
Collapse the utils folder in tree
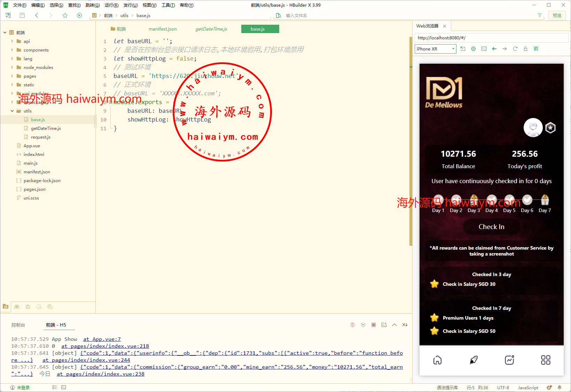pyautogui.click(x=12, y=111)
